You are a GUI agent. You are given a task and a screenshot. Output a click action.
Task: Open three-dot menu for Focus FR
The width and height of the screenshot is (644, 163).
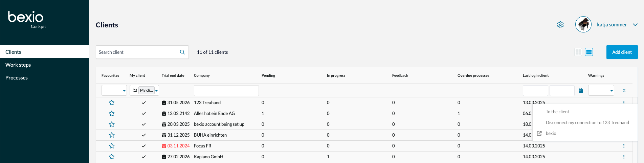[624, 146]
